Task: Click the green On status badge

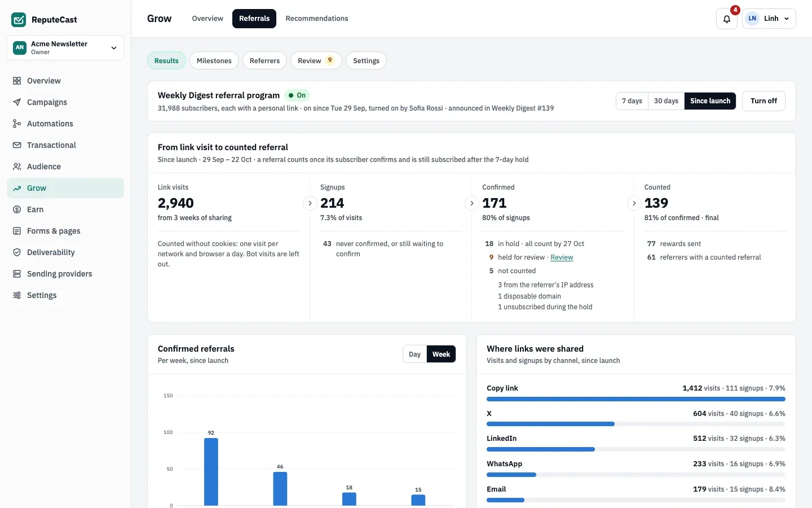Action: pos(297,95)
